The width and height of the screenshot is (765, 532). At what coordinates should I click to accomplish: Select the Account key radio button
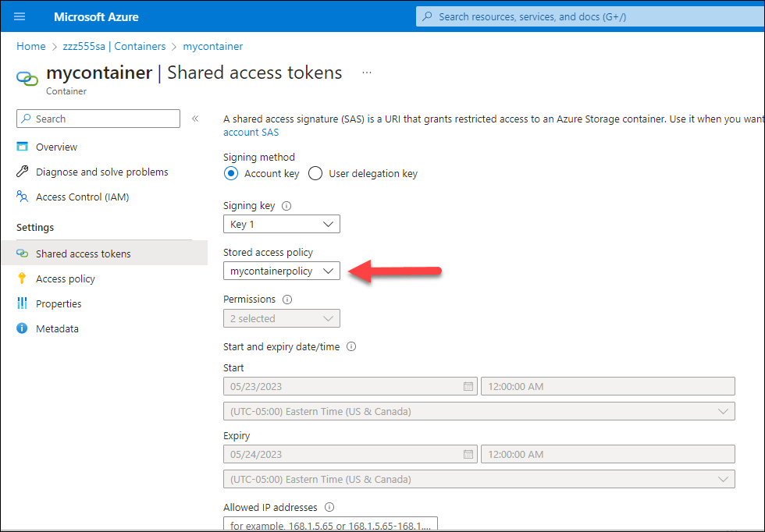(x=231, y=173)
